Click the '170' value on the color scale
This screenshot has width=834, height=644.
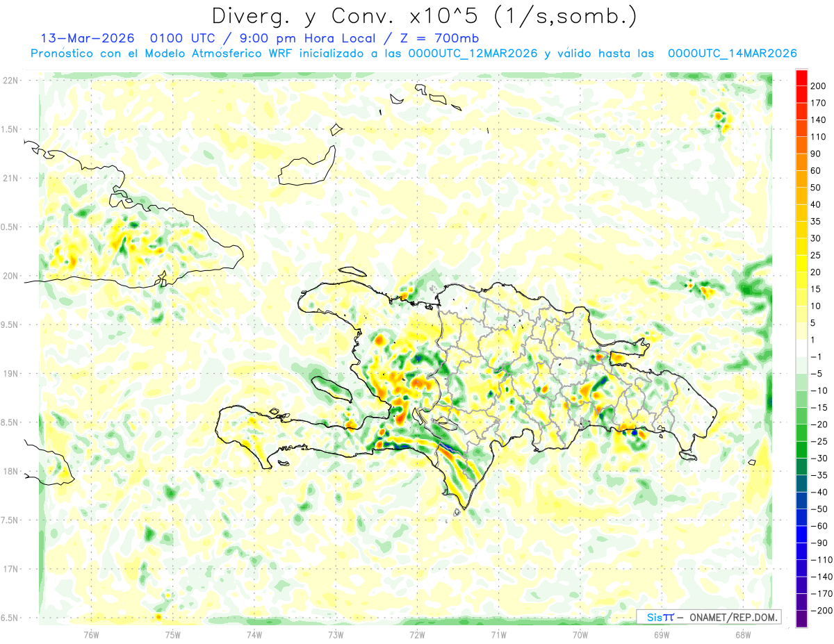819,103
